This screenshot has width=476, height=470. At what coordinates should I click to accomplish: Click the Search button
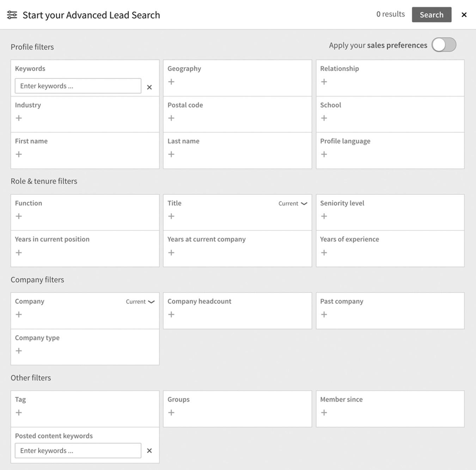click(x=432, y=15)
